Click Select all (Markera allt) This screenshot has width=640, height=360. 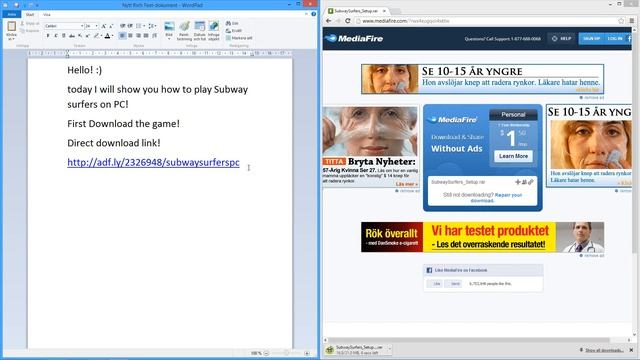point(239,38)
